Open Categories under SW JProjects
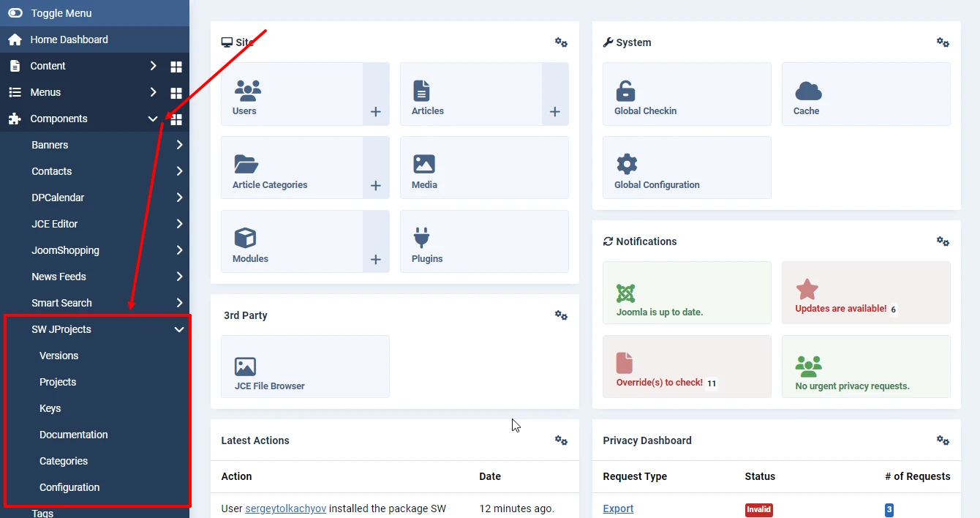The image size is (980, 518). (x=64, y=461)
